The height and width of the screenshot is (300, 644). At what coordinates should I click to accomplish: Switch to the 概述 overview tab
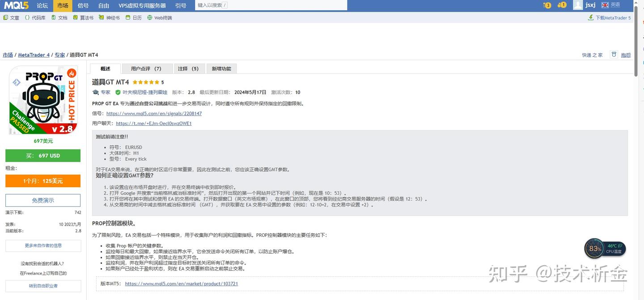coord(106,69)
